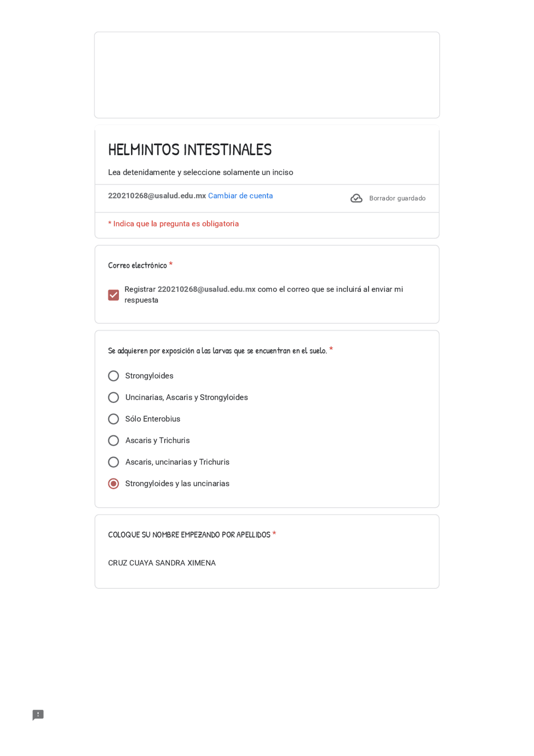This screenshot has width=534, height=756.
Task: Click the 'Indica que la pregunta es obligatoria' notice
Action: (x=174, y=224)
